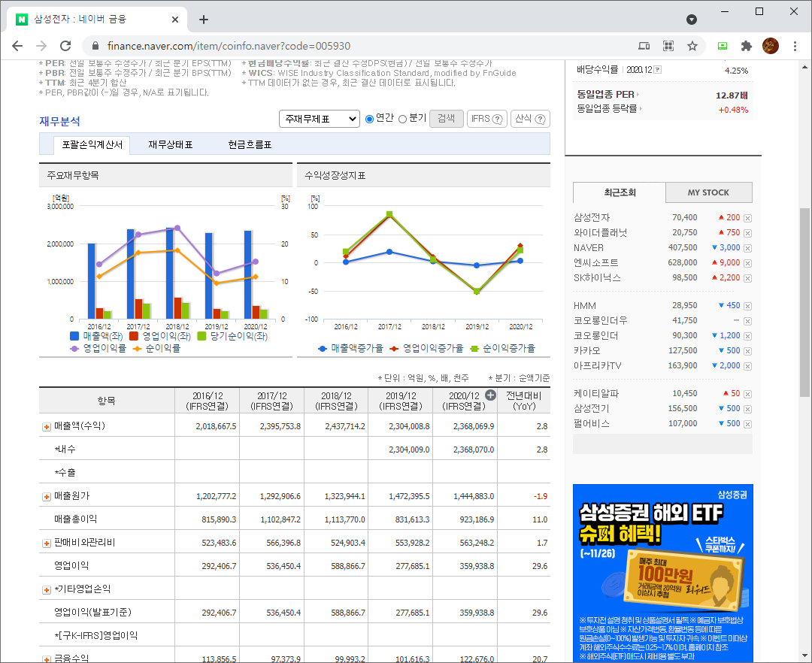Go back to the previous page
The height and width of the screenshot is (663, 812).
(x=17, y=46)
